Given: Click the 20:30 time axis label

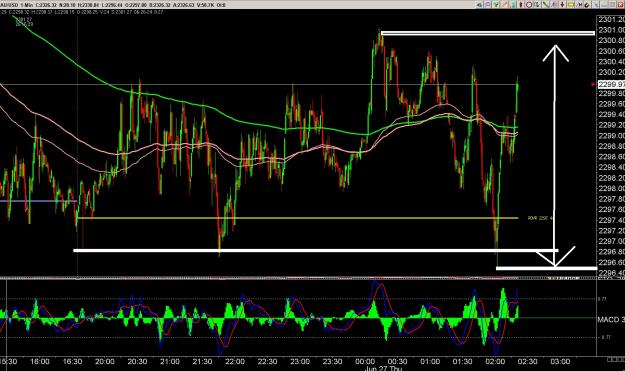Looking at the screenshot, I should pos(137,361).
